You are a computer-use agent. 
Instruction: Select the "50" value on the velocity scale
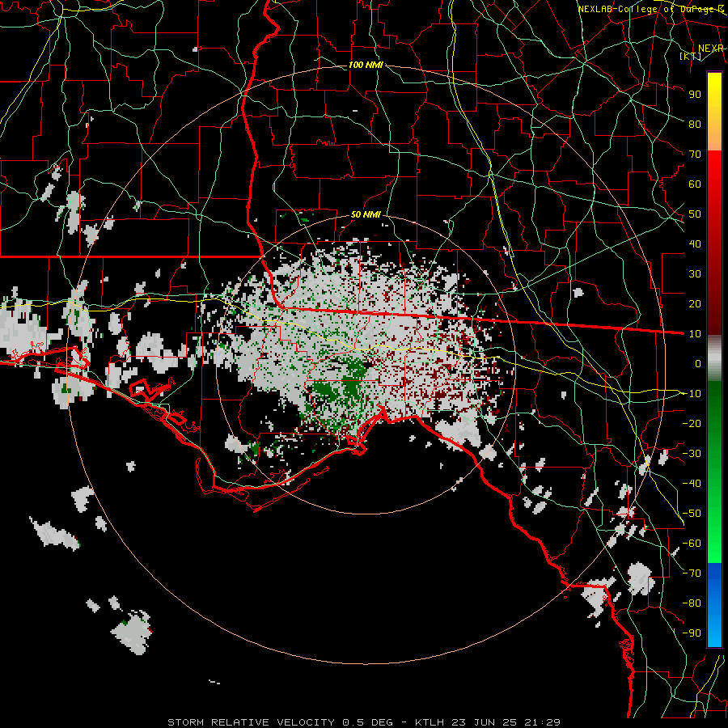point(695,214)
